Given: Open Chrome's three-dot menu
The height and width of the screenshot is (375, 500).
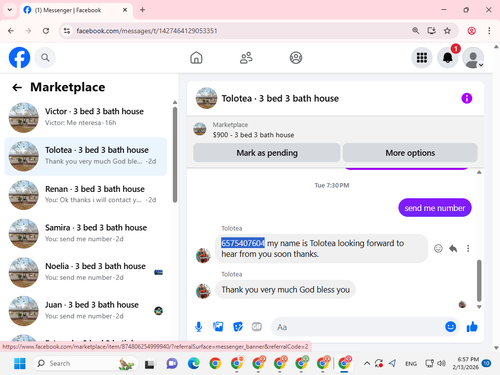Looking at the screenshot, I should tap(489, 31).
